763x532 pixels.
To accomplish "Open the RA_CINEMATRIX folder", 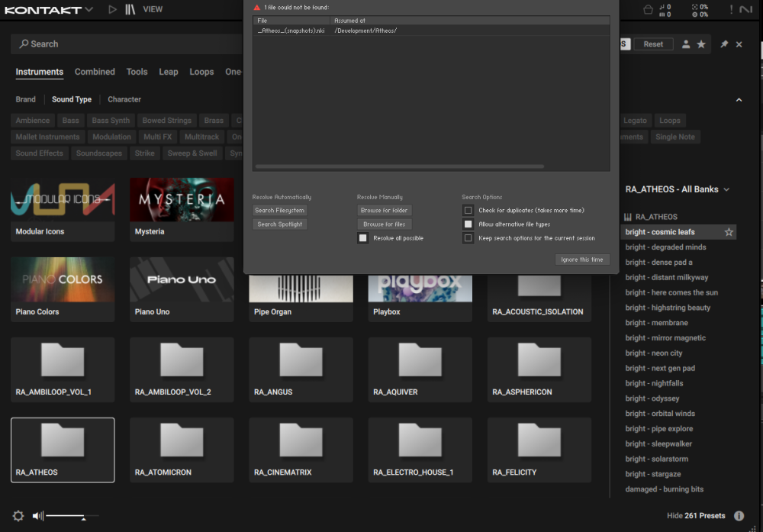I will (301, 450).
